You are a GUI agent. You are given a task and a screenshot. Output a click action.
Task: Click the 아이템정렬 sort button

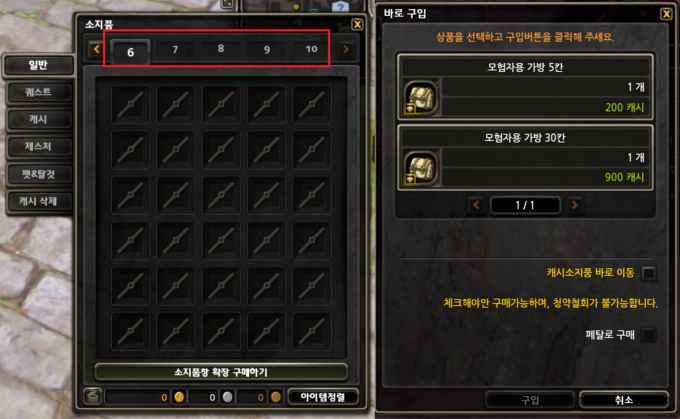323,397
